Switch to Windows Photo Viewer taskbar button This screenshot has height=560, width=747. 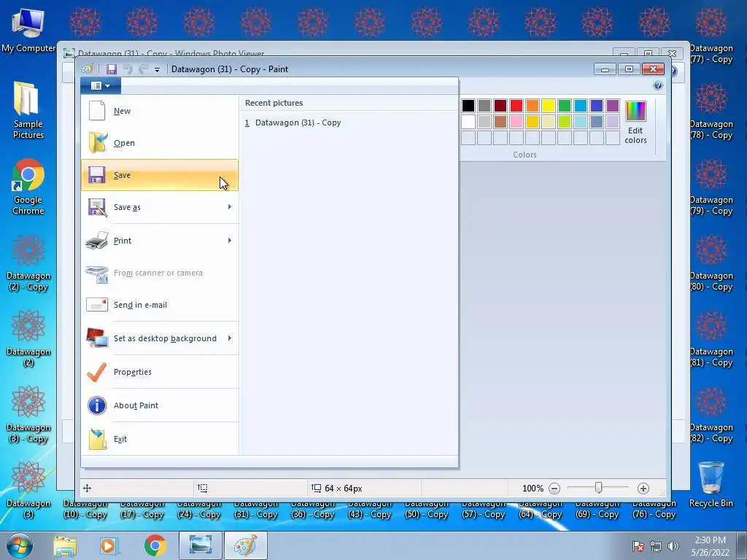point(201,545)
